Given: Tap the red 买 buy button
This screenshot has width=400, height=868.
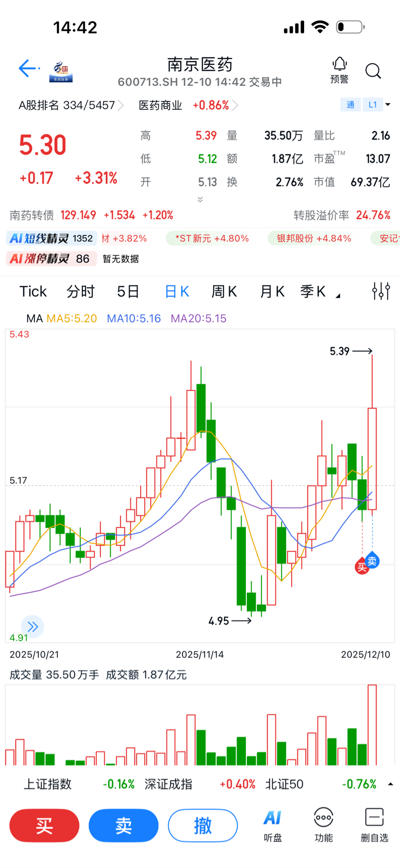Looking at the screenshot, I should click(x=44, y=826).
